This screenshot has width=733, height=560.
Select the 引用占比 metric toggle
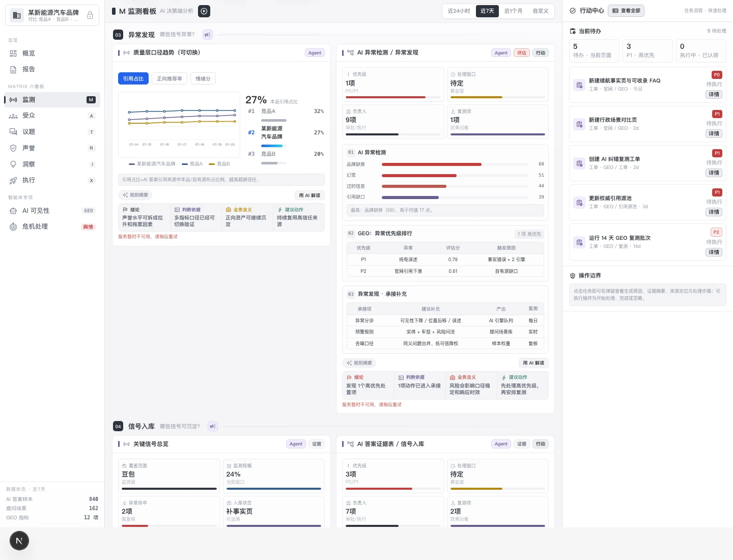click(133, 78)
